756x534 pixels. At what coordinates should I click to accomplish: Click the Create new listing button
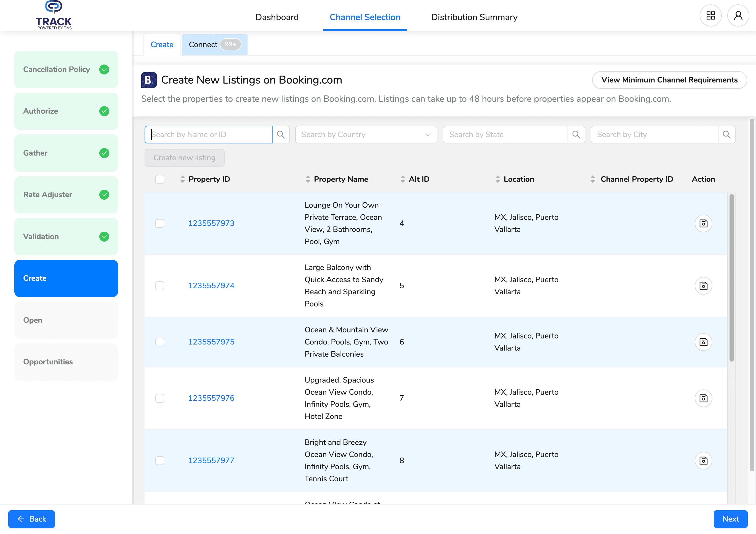point(184,158)
